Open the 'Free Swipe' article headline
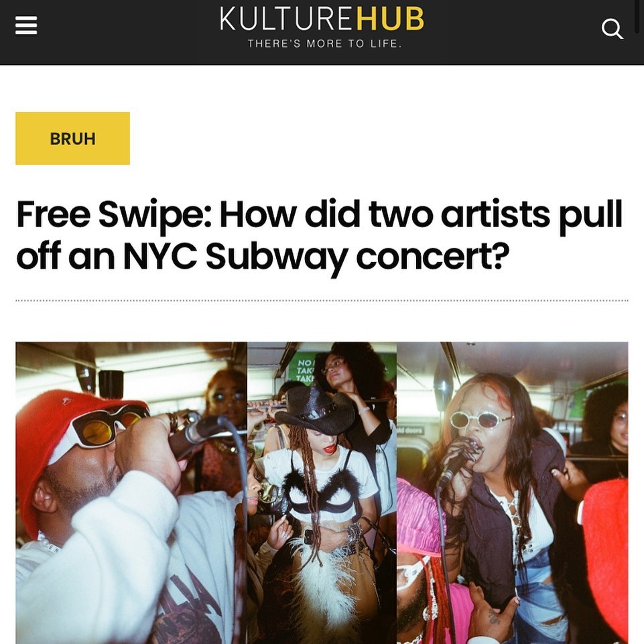This screenshot has width=644, height=644. pos(320,234)
